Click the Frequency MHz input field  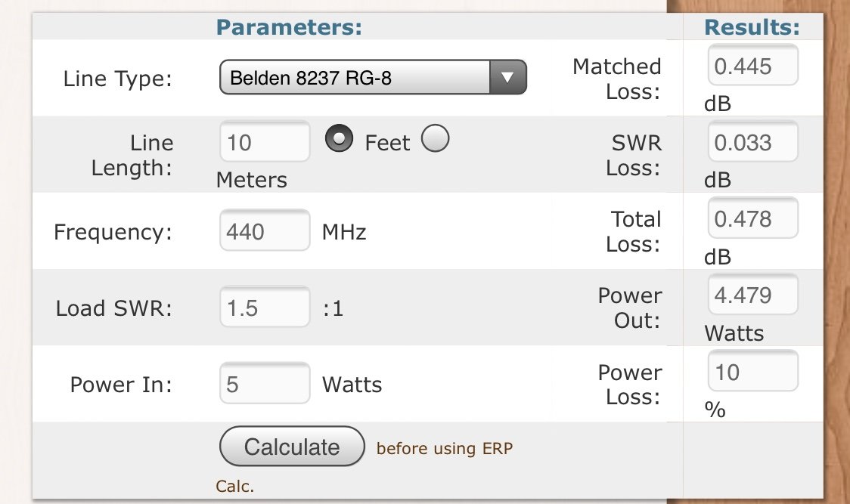[x=265, y=231]
